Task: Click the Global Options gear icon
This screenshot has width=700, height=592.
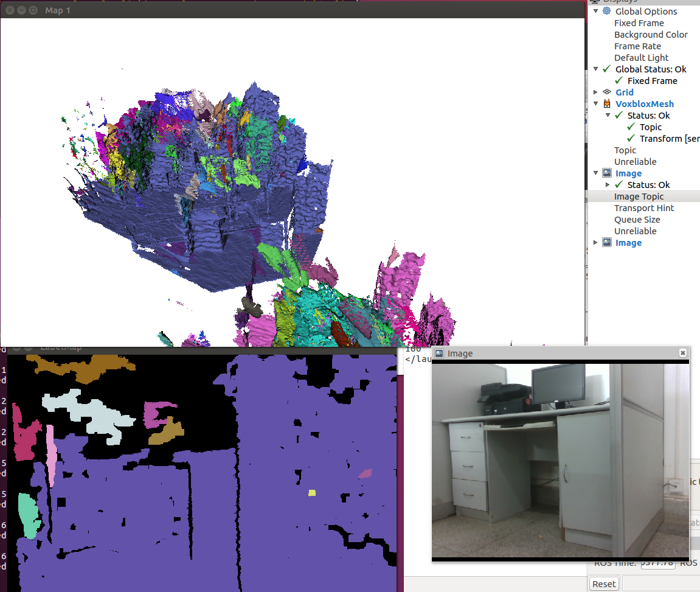Action: click(x=606, y=11)
